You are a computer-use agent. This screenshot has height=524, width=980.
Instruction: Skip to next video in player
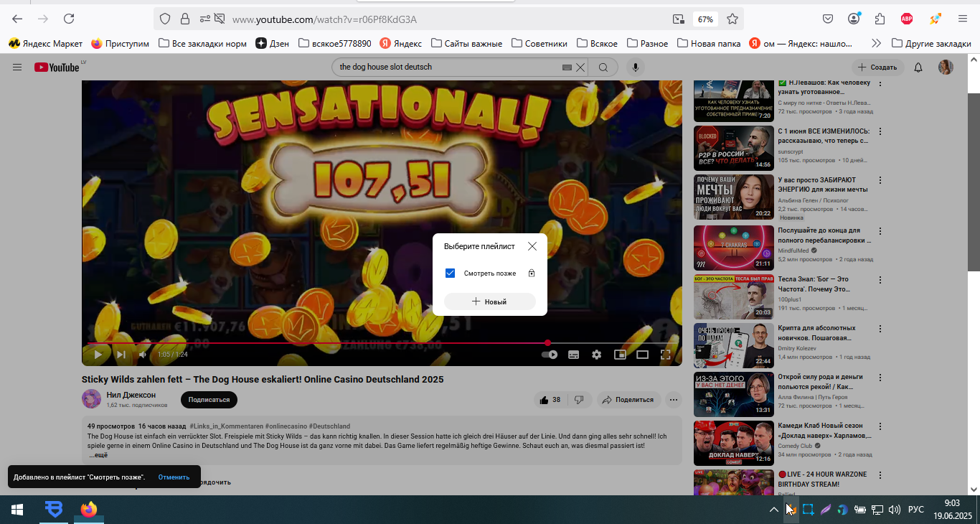tap(121, 354)
